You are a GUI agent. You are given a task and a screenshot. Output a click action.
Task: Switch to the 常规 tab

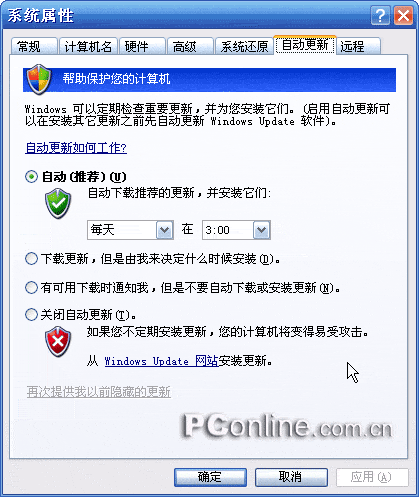click(x=34, y=46)
